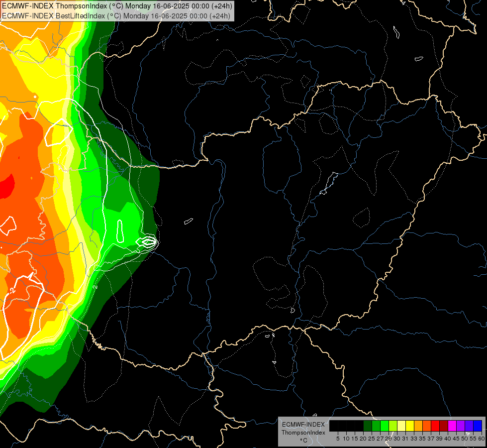Click the BestLiftedIndex title line at top
This screenshot has height=448, width=487.
point(116,16)
